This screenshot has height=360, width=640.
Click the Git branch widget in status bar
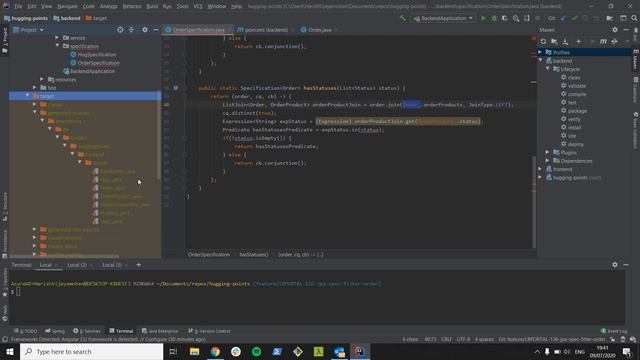(551, 340)
